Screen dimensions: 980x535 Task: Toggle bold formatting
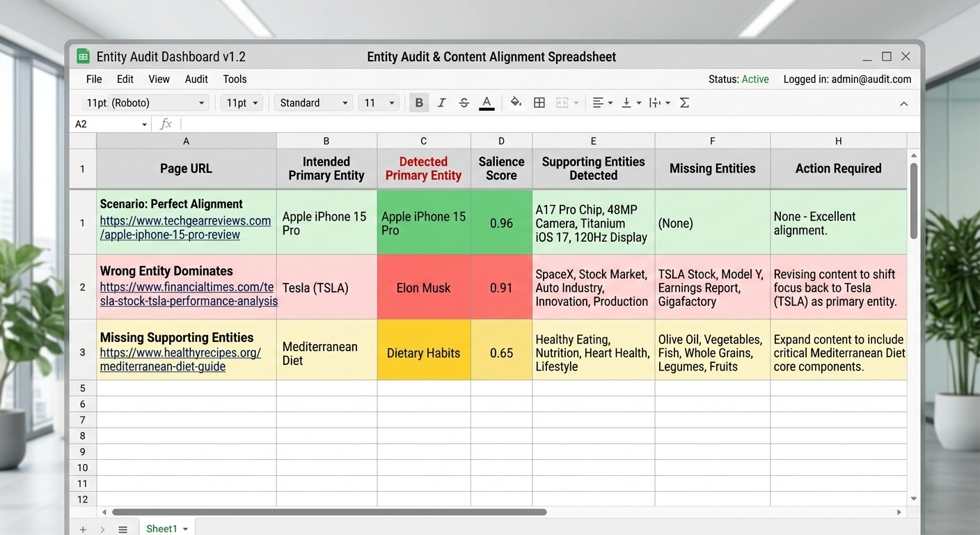coord(419,102)
